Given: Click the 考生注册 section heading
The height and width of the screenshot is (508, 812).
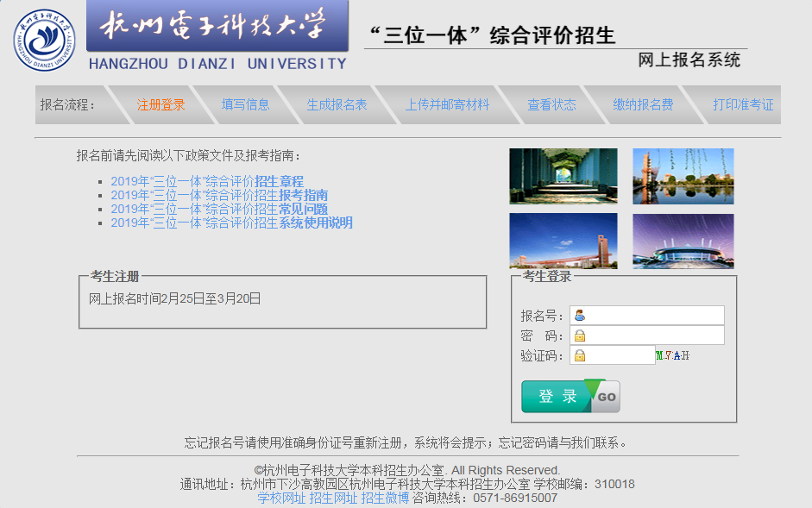Looking at the screenshot, I should coord(115,277).
